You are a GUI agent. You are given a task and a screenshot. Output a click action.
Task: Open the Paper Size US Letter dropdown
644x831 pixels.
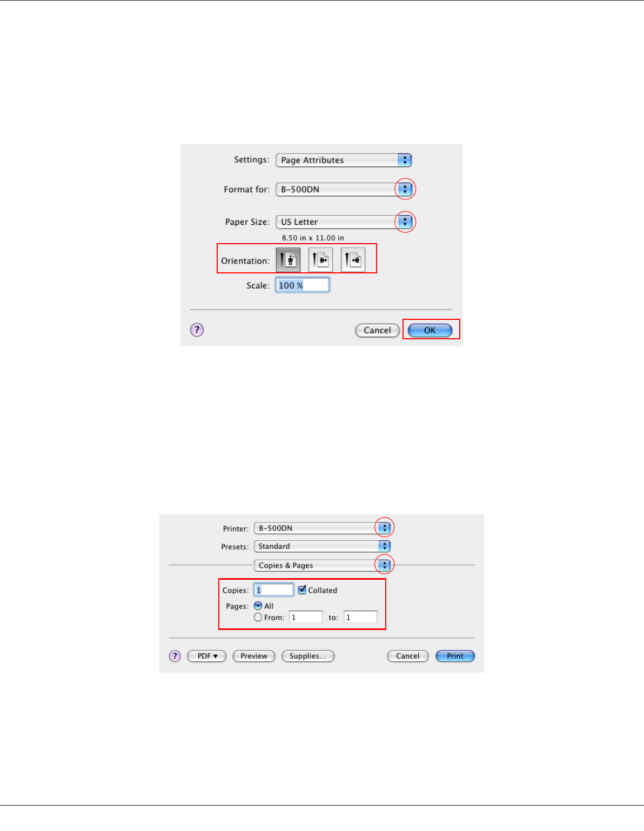pos(344,222)
